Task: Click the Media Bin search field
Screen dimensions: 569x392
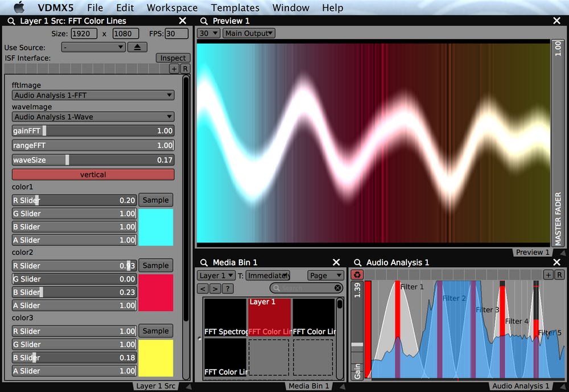Action: [306, 288]
